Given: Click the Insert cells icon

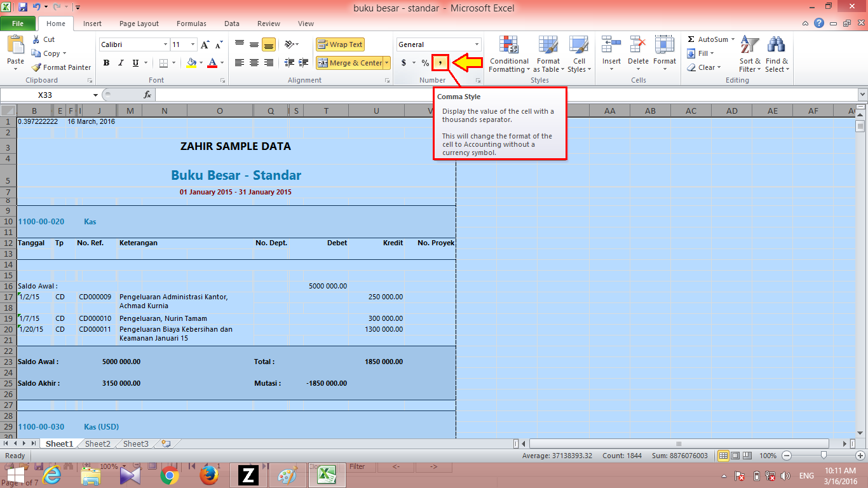Looking at the screenshot, I should coord(611,44).
